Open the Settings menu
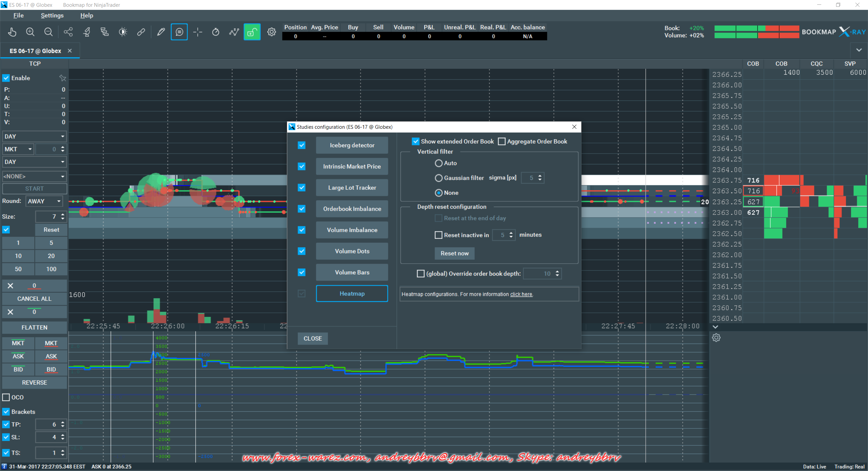 coord(52,16)
